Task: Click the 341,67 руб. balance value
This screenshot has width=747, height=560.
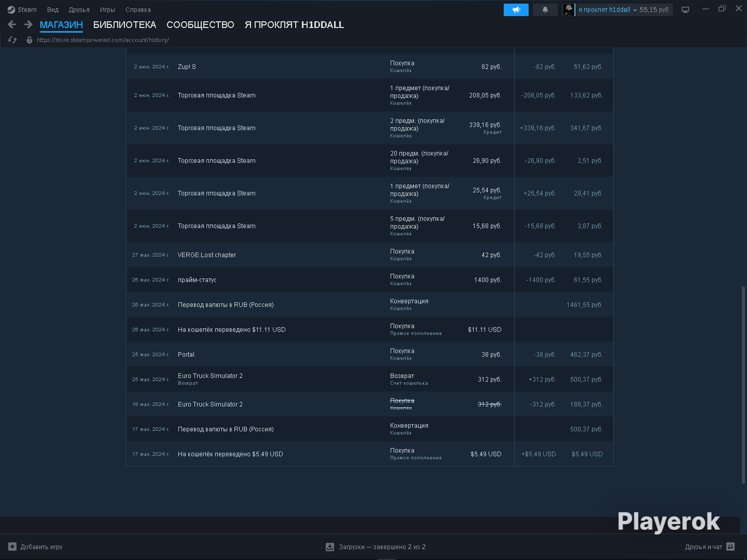Action: click(x=586, y=128)
